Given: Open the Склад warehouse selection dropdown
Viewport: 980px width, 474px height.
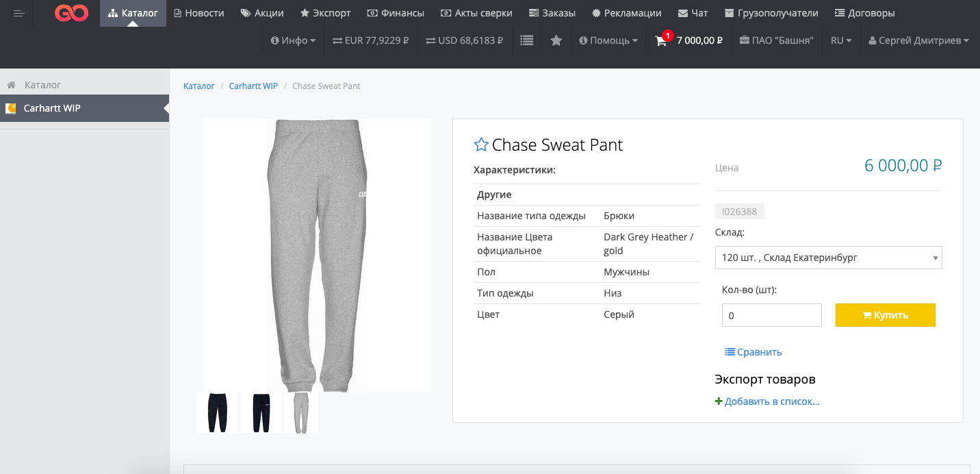Looking at the screenshot, I should point(828,258).
